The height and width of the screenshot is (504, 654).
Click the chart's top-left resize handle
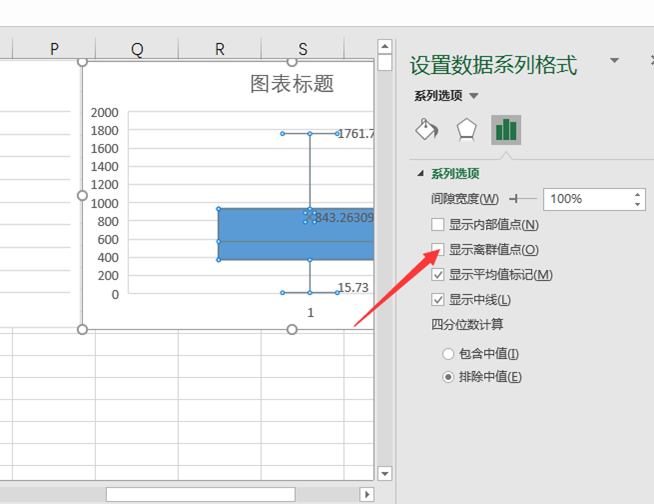83,62
